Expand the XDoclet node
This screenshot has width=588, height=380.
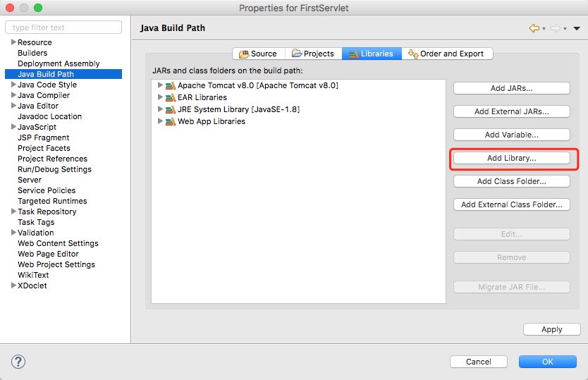(x=13, y=286)
